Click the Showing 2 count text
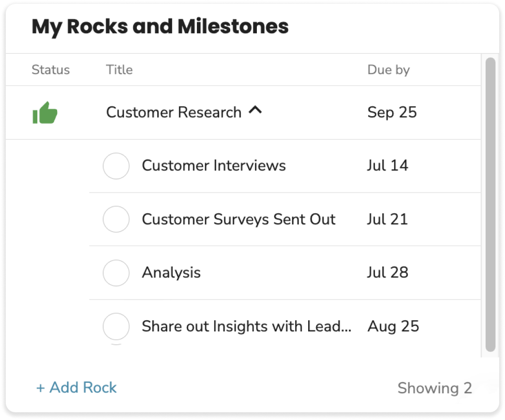 (434, 388)
